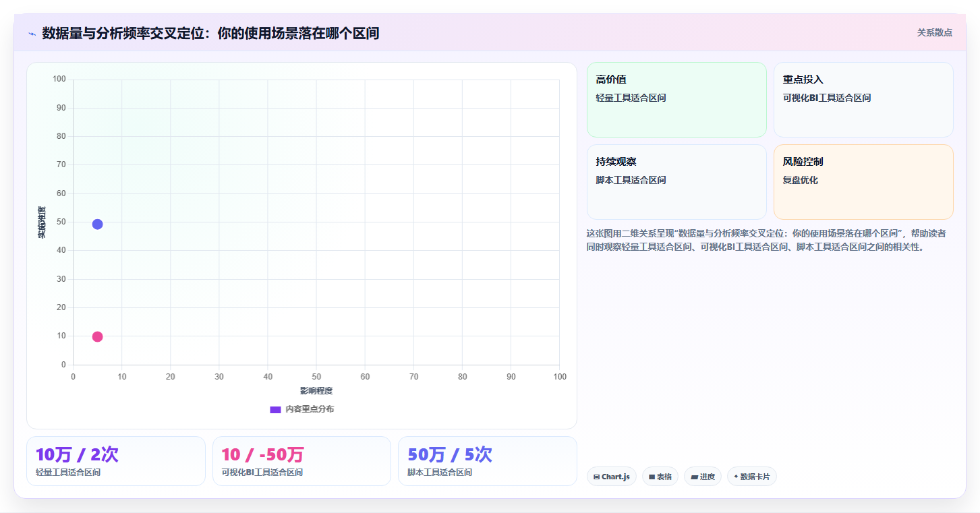Click the chart description paragraph
This screenshot has height=513, width=980.
(x=766, y=240)
